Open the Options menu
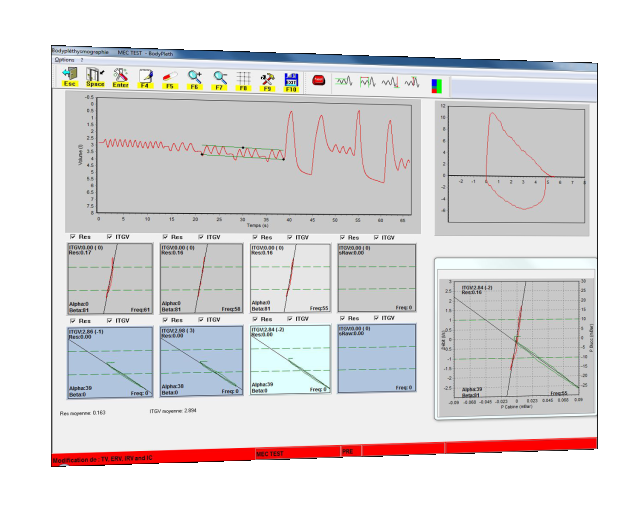The image size is (640, 512). [65, 60]
